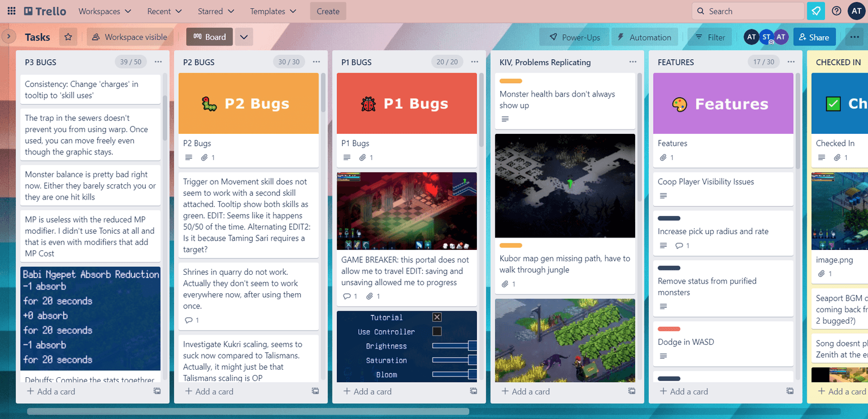Expand the sidebar with the arrow icon
This screenshot has height=419, width=868.
(x=8, y=37)
